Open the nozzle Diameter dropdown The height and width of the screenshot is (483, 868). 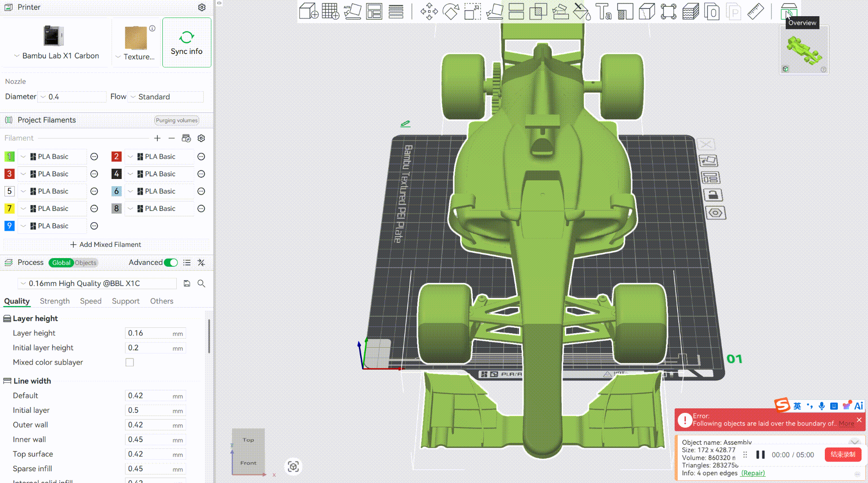(x=72, y=97)
